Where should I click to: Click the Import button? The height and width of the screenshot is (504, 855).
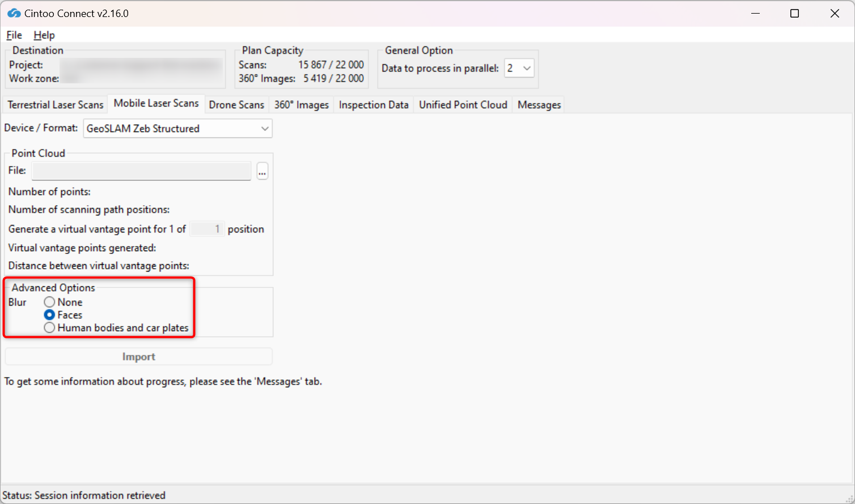(x=139, y=357)
